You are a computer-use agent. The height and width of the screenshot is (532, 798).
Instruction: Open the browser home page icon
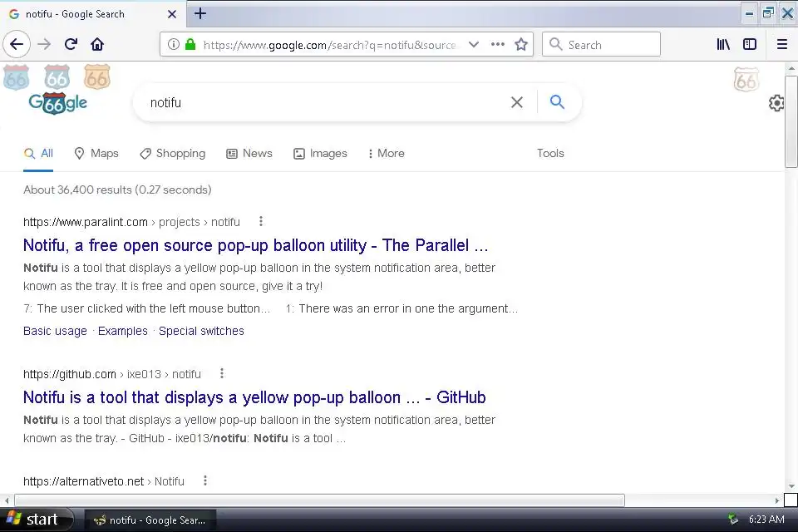click(x=97, y=44)
